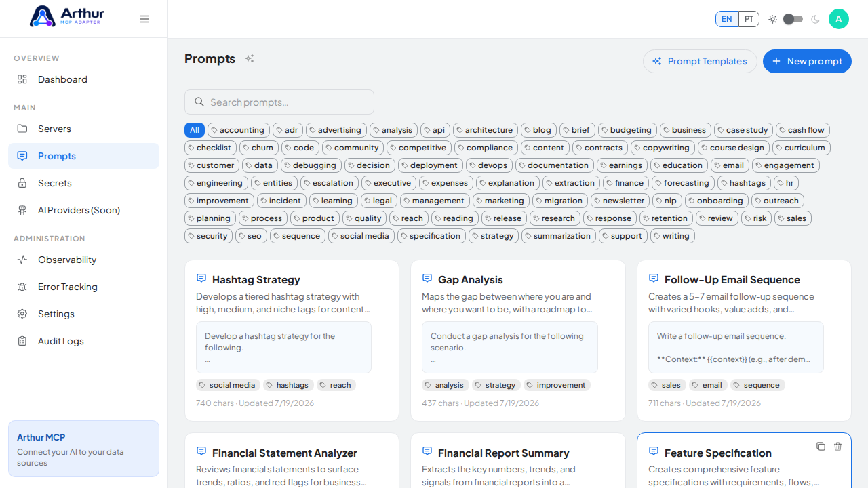The image size is (868, 488).
Task: Click Gap Analysis prompt preview box
Action: click(x=510, y=347)
